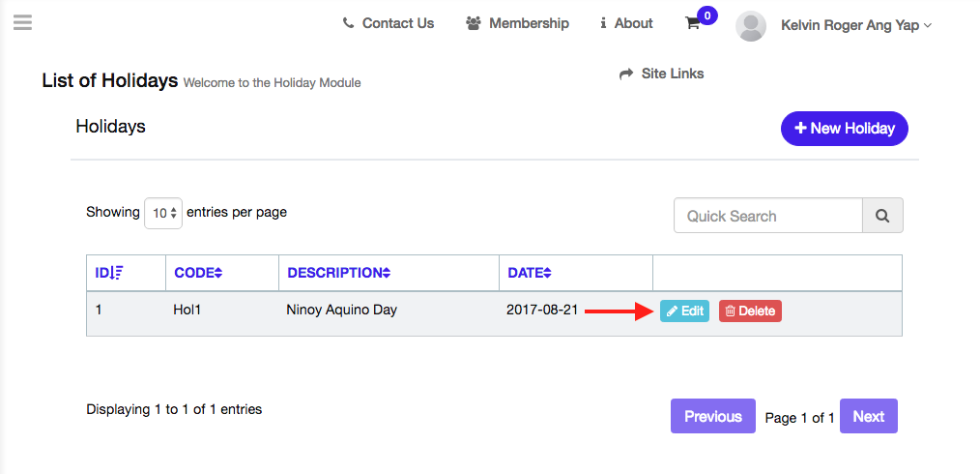The height and width of the screenshot is (474, 980).
Task: Edit the Ninoy Aquino Day holiday
Action: click(684, 311)
